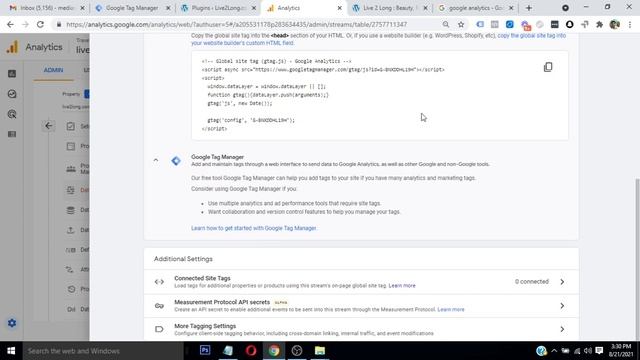Open the Chrome profile avatar
This screenshot has height=360, width=640.
[615, 24]
